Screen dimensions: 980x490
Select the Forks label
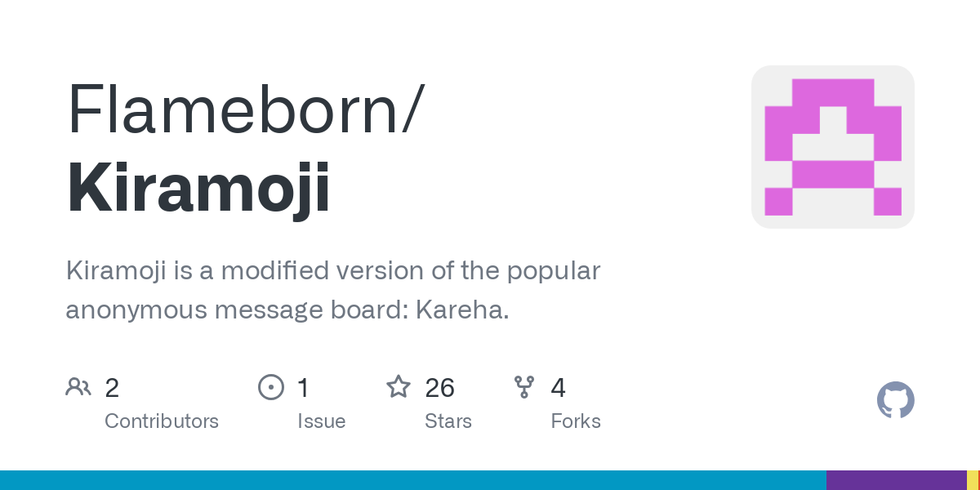tap(576, 421)
